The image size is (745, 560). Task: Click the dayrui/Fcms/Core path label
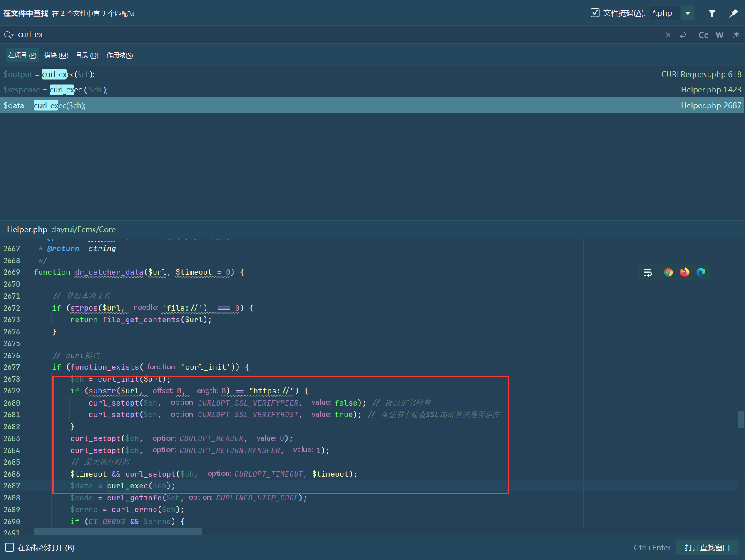(83, 229)
